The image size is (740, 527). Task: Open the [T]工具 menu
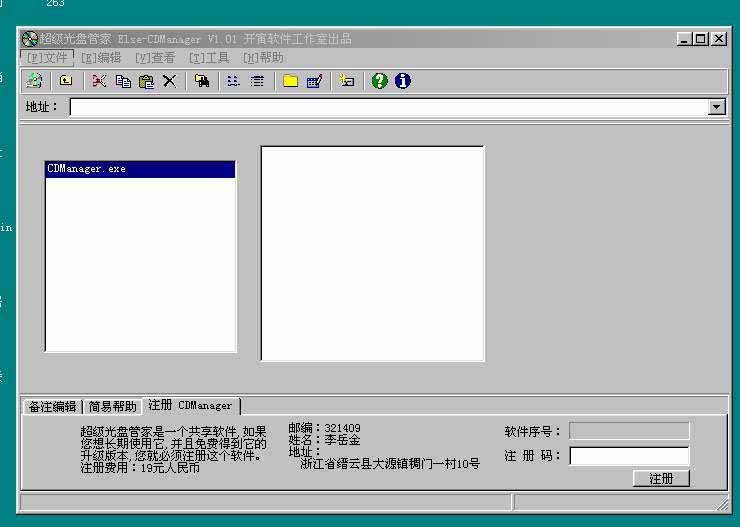[209, 58]
